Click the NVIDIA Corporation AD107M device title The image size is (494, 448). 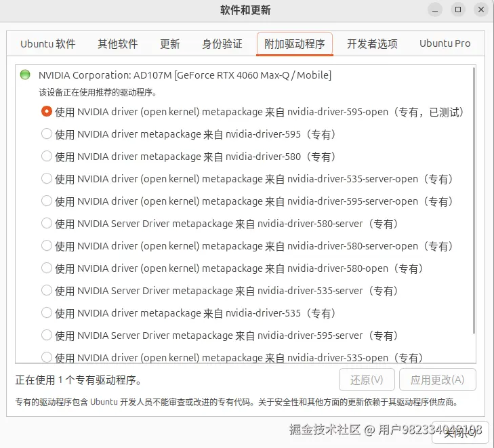pyautogui.click(x=185, y=75)
